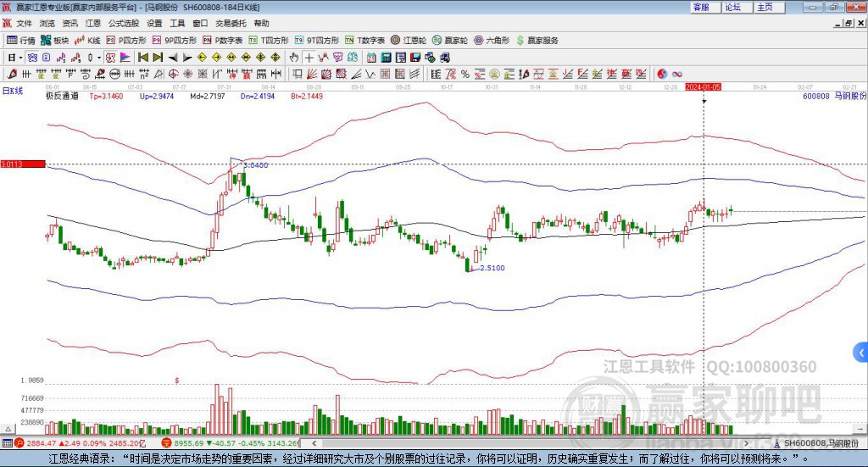Click the 600808 马钢股份 stock label
The image size is (868, 467).
834,96
